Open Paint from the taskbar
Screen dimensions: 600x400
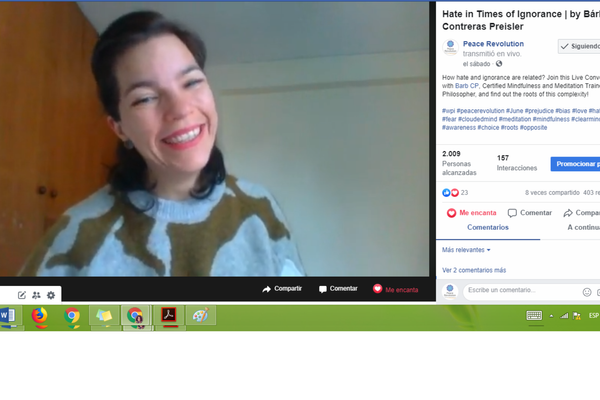pyautogui.click(x=201, y=316)
